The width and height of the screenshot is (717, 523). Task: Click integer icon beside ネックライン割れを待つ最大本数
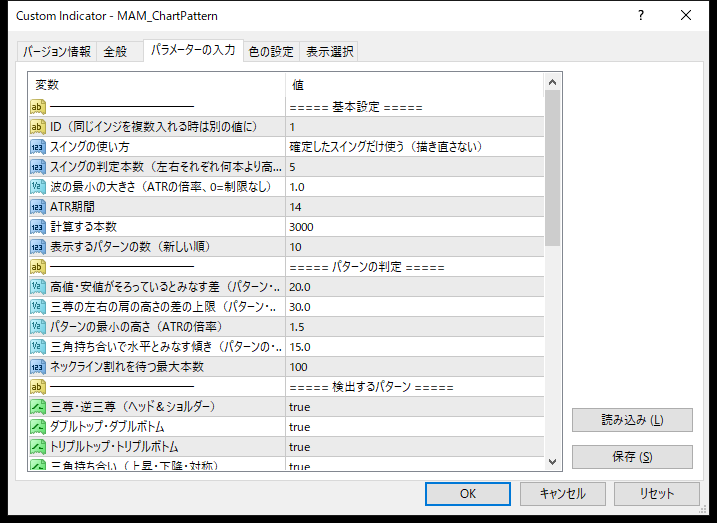[x=38, y=367]
